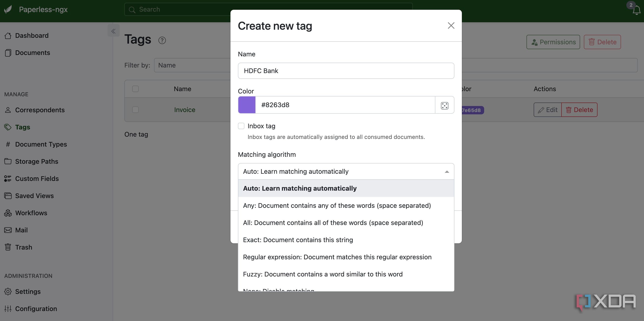
Task: Open Custom Fields in the sidebar
Action: tap(37, 178)
